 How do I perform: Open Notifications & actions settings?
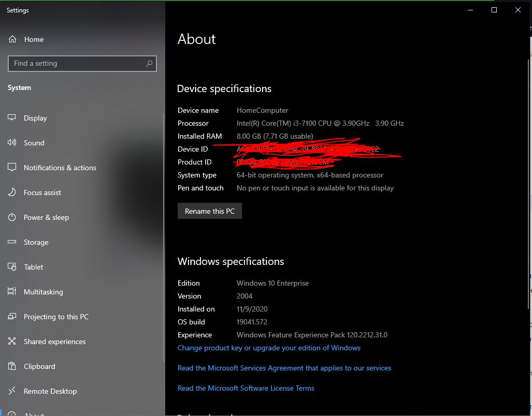click(x=60, y=168)
